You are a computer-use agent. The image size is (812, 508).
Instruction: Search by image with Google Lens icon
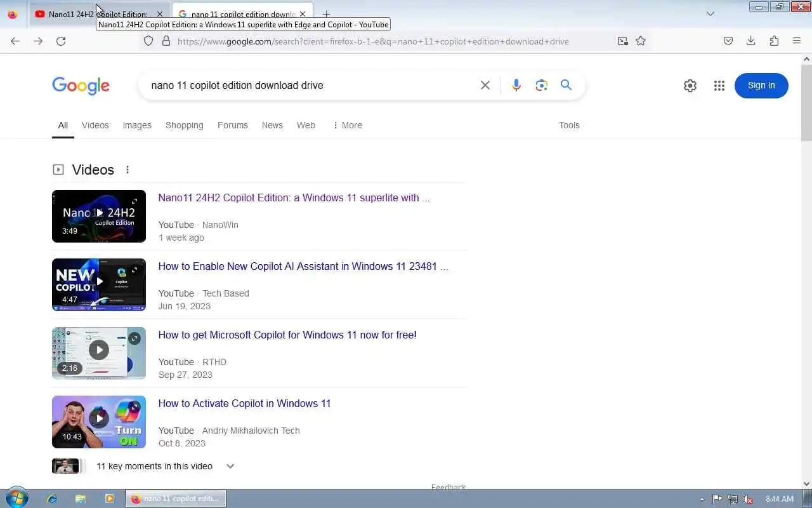pos(541,85)
